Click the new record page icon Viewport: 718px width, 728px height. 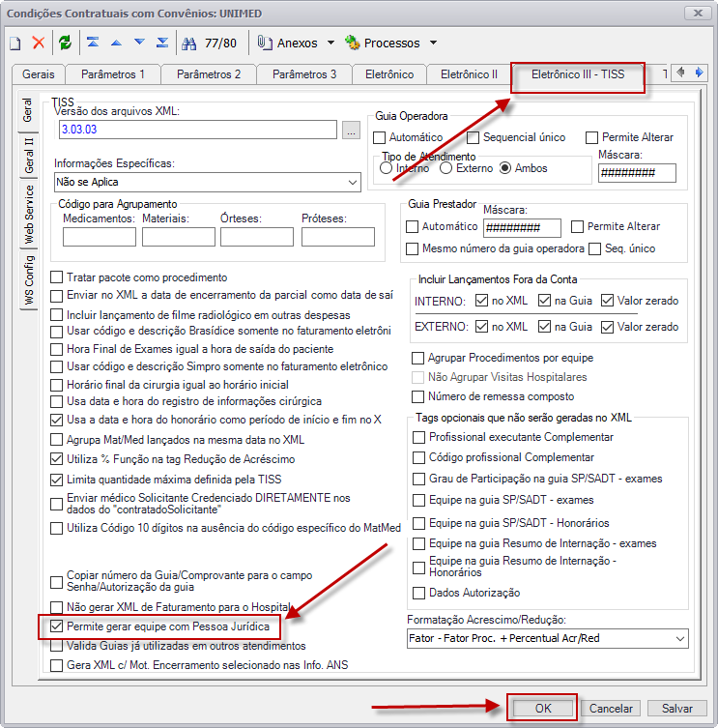(x=15, y=44)
